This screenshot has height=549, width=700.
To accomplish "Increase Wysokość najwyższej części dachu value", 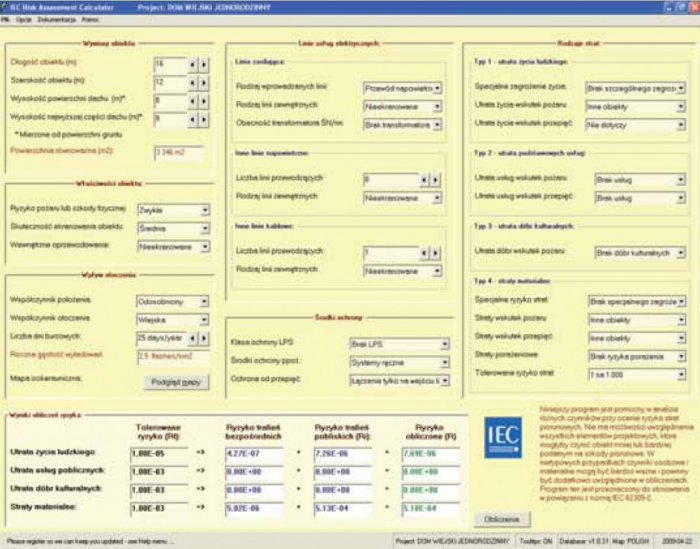I will [204, 120].
